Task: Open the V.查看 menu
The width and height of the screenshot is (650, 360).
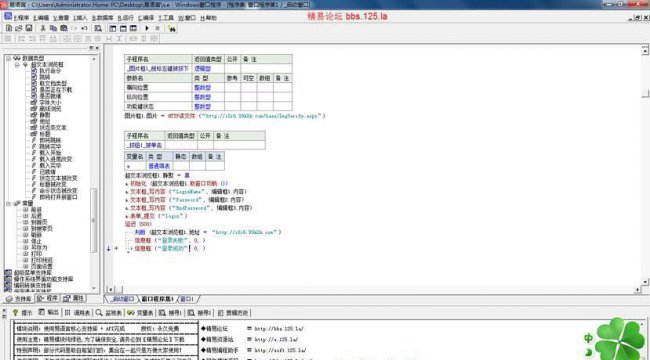Action: pos(61,18)
